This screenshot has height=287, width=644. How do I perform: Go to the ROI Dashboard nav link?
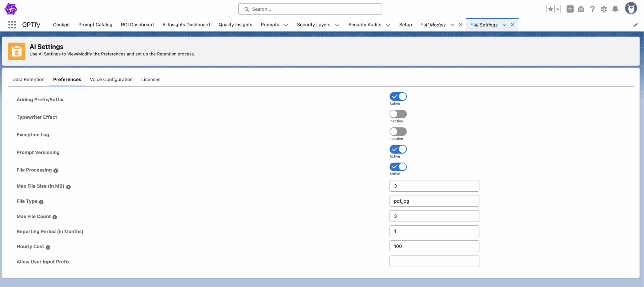pos(137,25)
